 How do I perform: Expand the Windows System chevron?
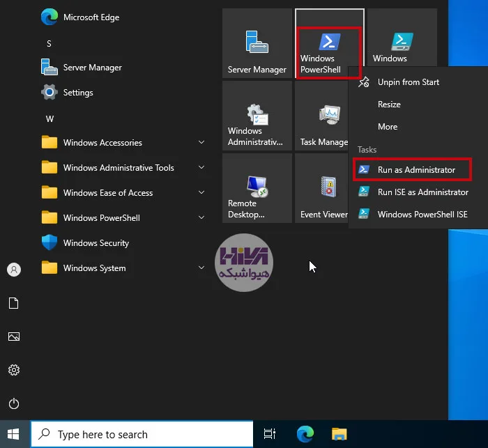tap(201, 268)
